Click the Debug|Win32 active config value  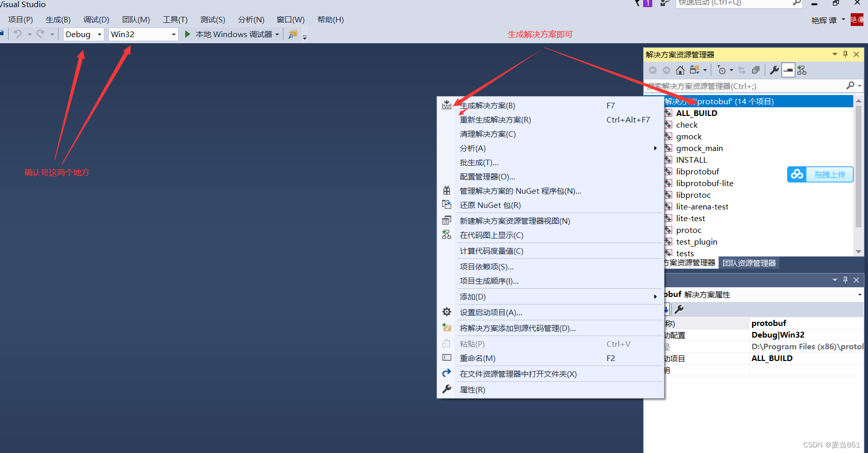coord(778,335)
